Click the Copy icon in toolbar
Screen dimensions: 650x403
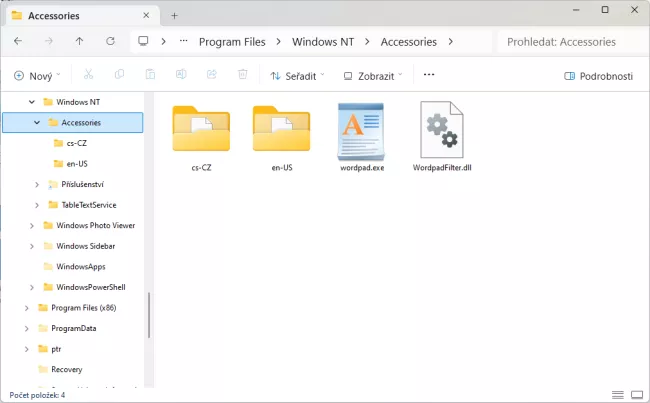click(119, 75)
